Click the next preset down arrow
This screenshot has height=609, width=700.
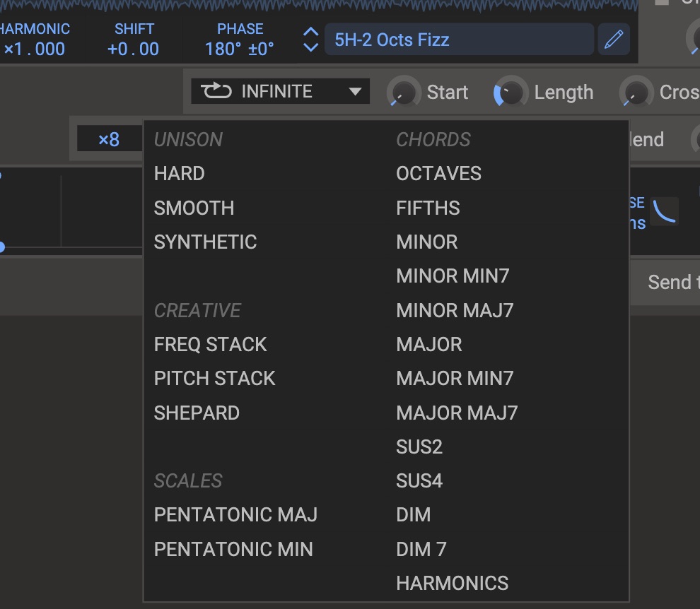(x=310, y=47)
